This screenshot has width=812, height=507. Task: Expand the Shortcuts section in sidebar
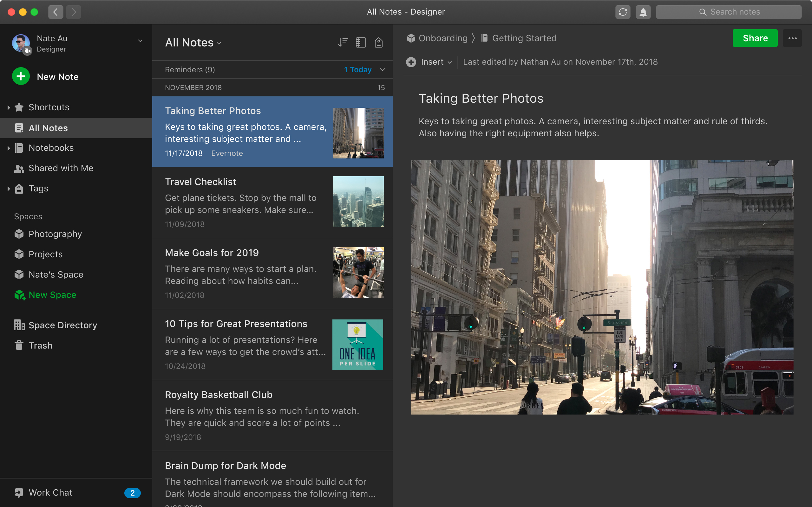tap(8, 107)
